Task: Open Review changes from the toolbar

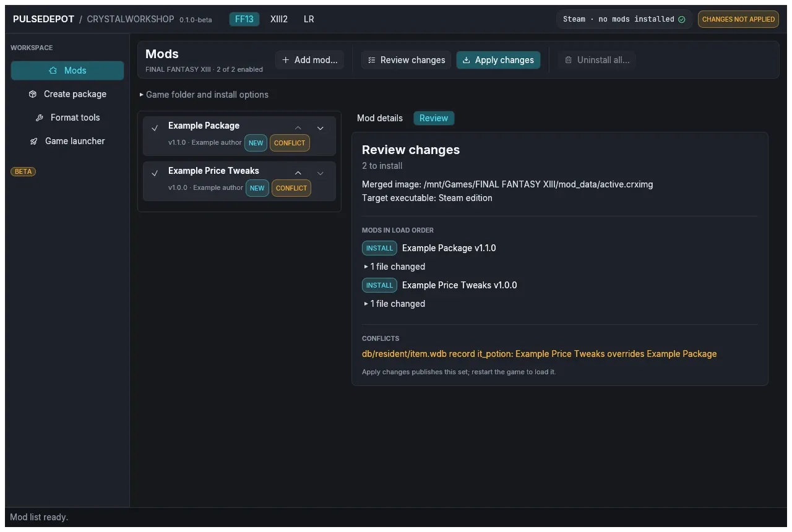Action: pyautogui.click(x=406, y=60)
